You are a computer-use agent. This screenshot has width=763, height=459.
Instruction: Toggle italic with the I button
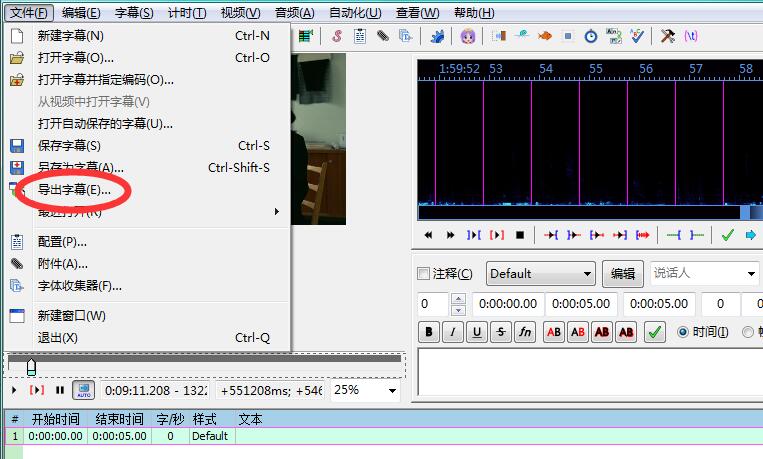[x=453, y=332]
